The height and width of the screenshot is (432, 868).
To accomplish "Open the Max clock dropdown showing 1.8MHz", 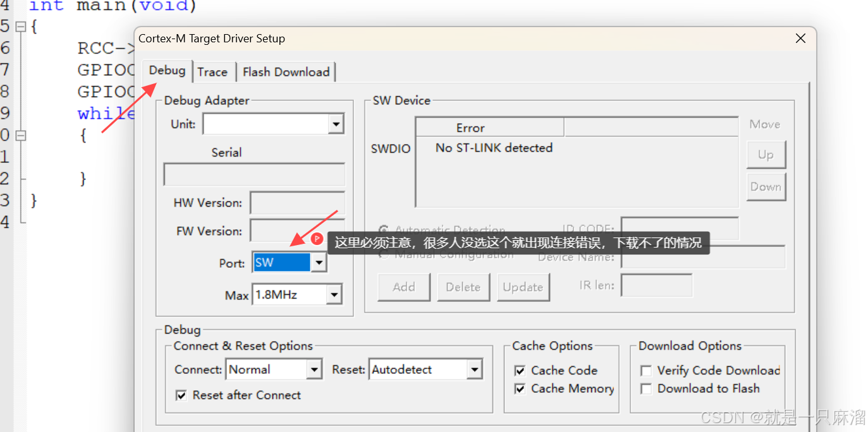I will click(x=334, y=294).
